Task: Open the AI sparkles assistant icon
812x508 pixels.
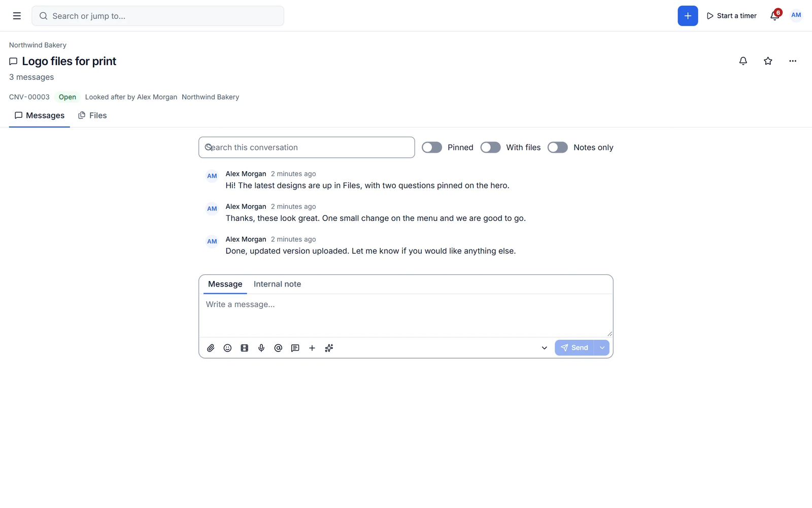Action: click(329, 348)
